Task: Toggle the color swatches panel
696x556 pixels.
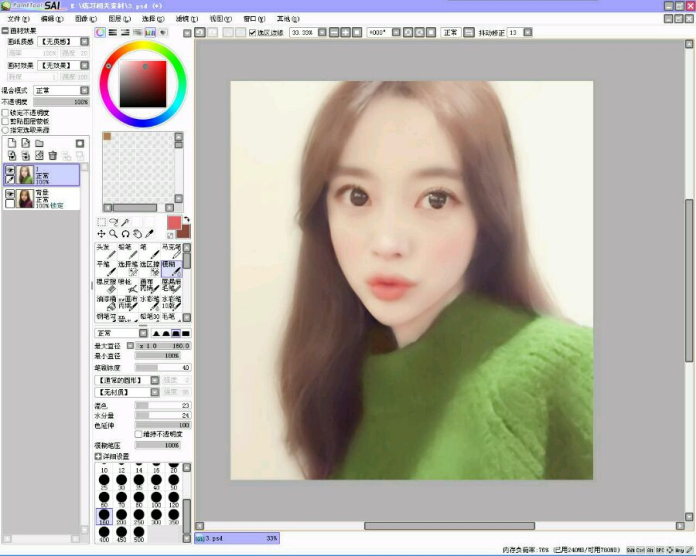Action: (150, 32)
